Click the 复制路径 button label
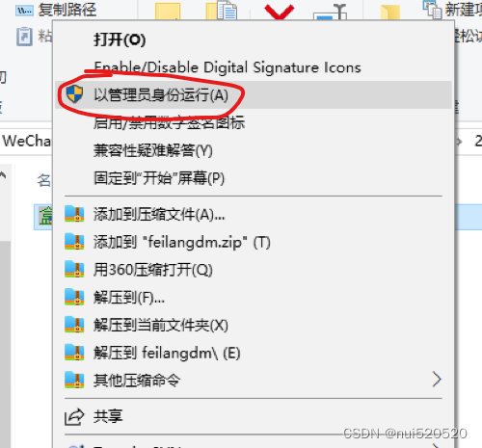Image resolution: width=482 pixels, height=448 pixels. click(67, 10)
